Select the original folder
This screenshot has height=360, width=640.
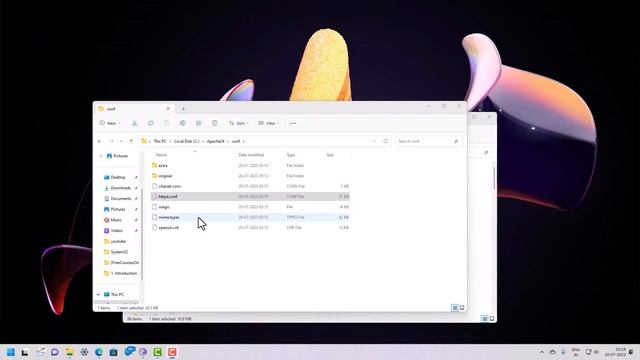coord(250,176)
